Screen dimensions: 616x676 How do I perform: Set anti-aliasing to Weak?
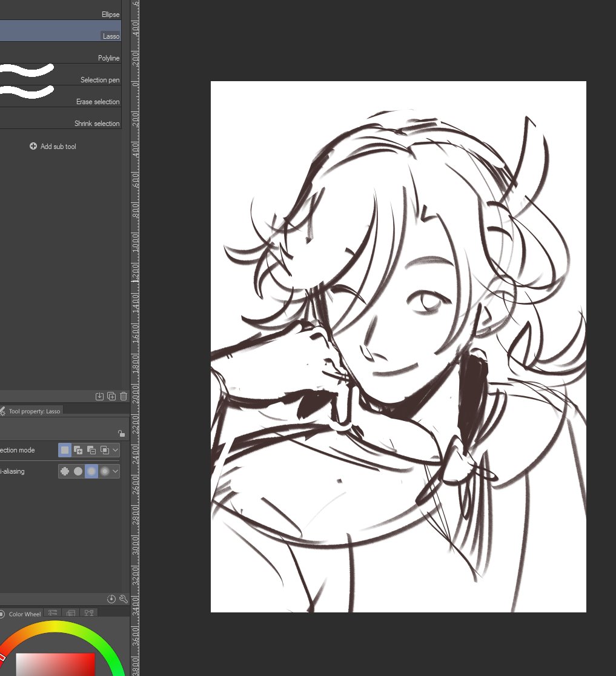pyautogui.click(x=78, y=471)
